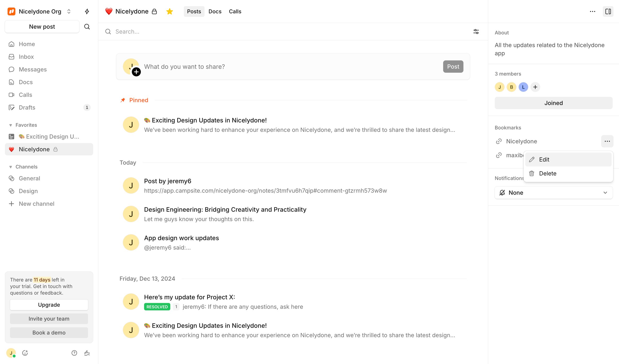The width and height of the screenshot is (619, 364).
Task: Open Nicelydone bookmark options ellipsis
Action: pos(607,141)
